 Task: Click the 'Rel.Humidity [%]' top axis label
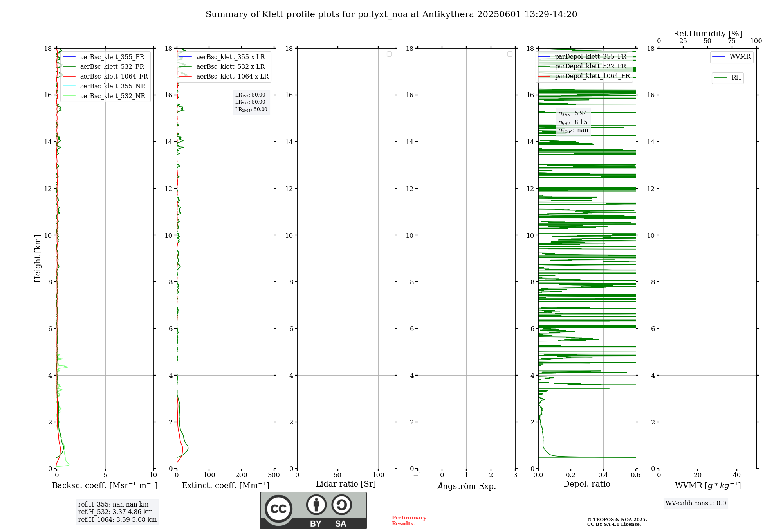click(x=707, y=34)
